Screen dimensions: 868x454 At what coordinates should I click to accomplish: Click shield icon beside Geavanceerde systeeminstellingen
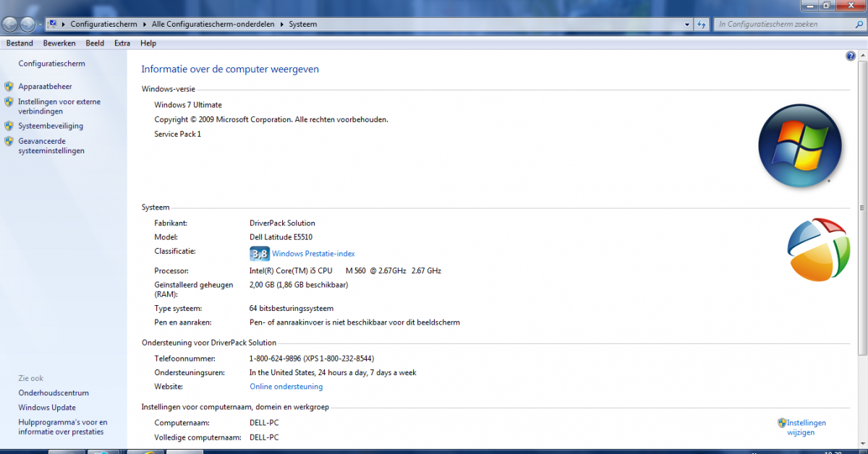coord(9,141)
